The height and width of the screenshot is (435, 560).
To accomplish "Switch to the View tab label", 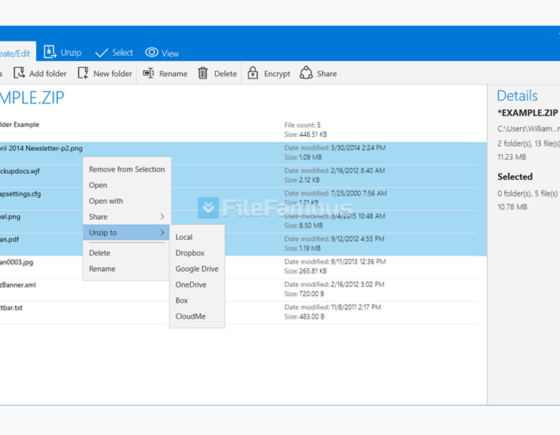I will click(170, 54).
